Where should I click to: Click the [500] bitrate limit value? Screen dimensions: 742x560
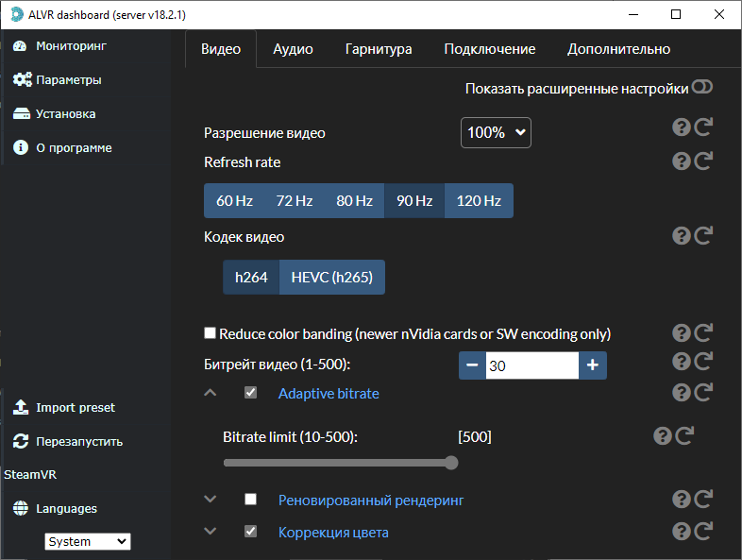click(x=475, y=436)
